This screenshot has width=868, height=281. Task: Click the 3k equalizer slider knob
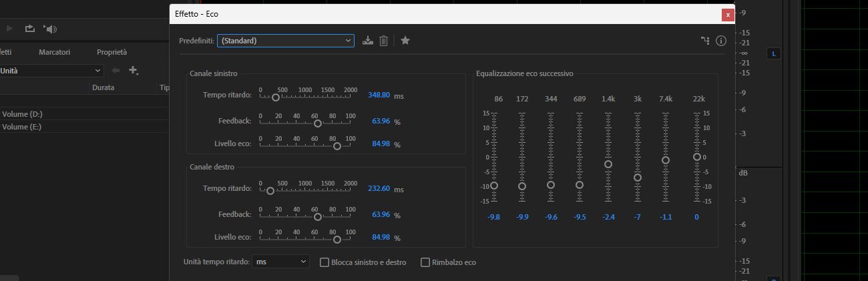[638, 178]
